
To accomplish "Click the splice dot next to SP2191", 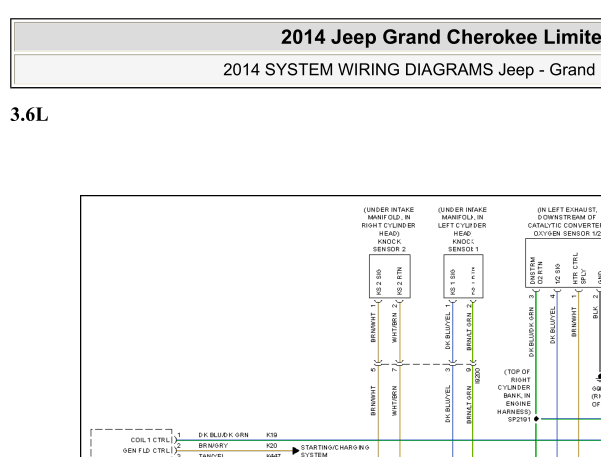I will [x=536, y=419].
